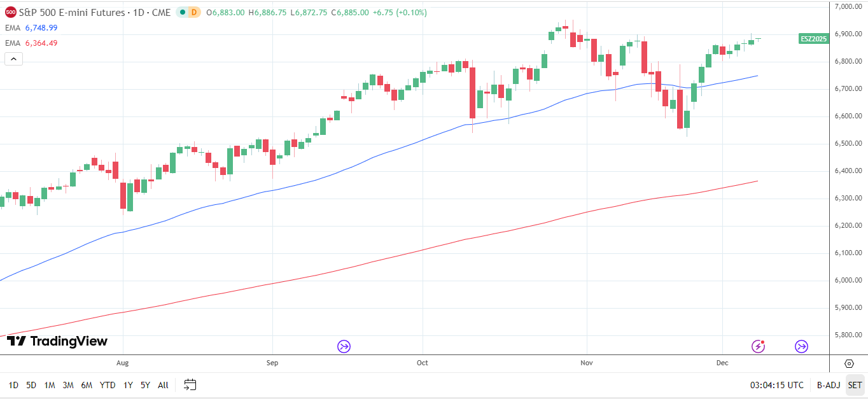Click the arrow icon in the bottom toolbar area

tap(344, 346)
